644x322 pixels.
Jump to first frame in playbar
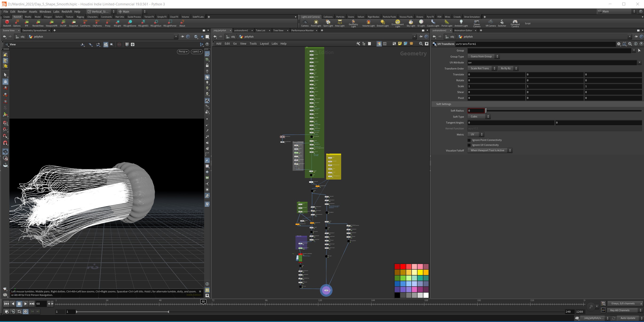click(x=7, y=304)
